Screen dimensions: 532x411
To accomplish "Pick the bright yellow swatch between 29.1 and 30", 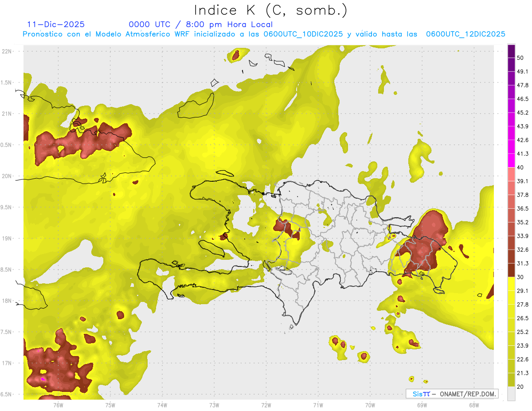I will (511, 284).
